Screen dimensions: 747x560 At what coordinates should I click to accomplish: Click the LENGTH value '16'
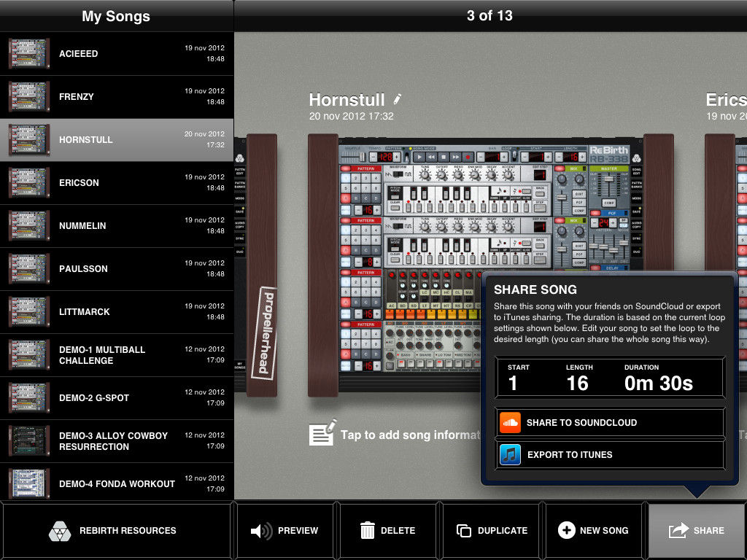578,384
